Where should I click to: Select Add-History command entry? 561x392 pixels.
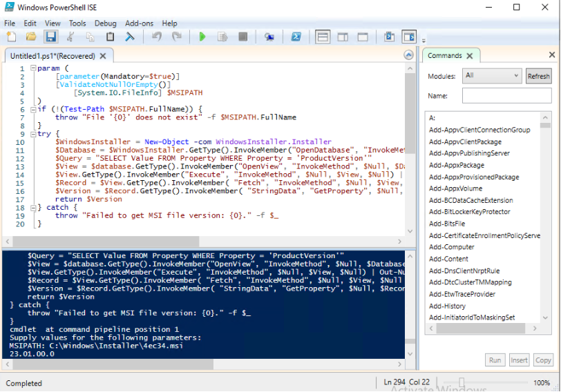447,306
